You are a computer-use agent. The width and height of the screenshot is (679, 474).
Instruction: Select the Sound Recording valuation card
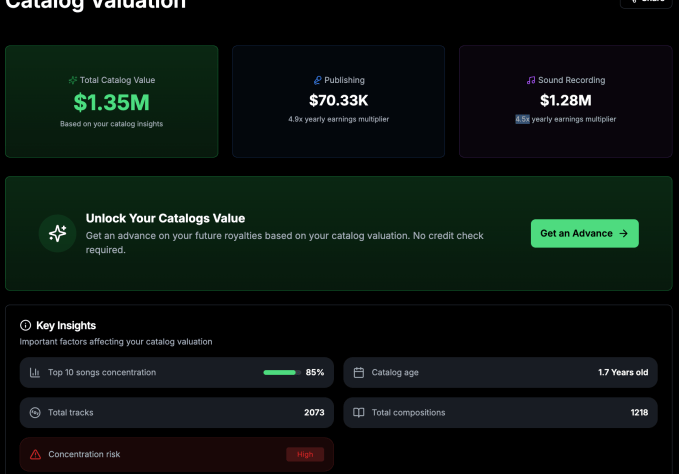(x=566, y=101)
